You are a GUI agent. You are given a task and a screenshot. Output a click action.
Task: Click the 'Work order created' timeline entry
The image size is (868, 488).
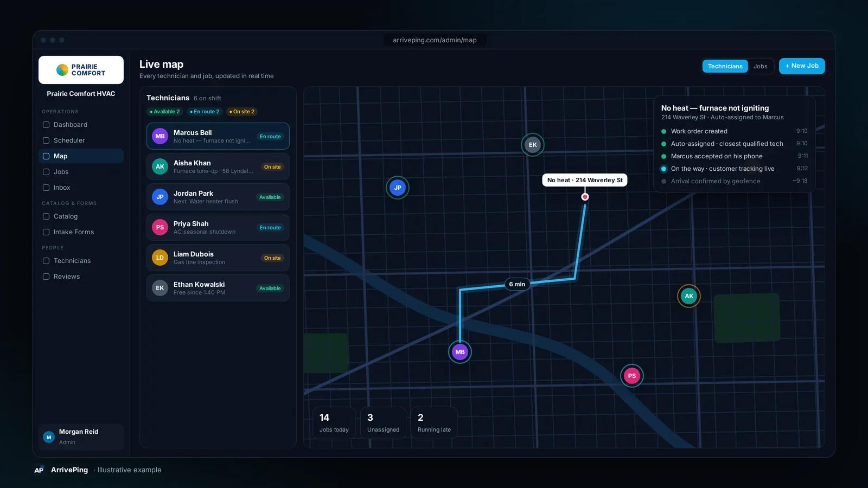(734, 131)
